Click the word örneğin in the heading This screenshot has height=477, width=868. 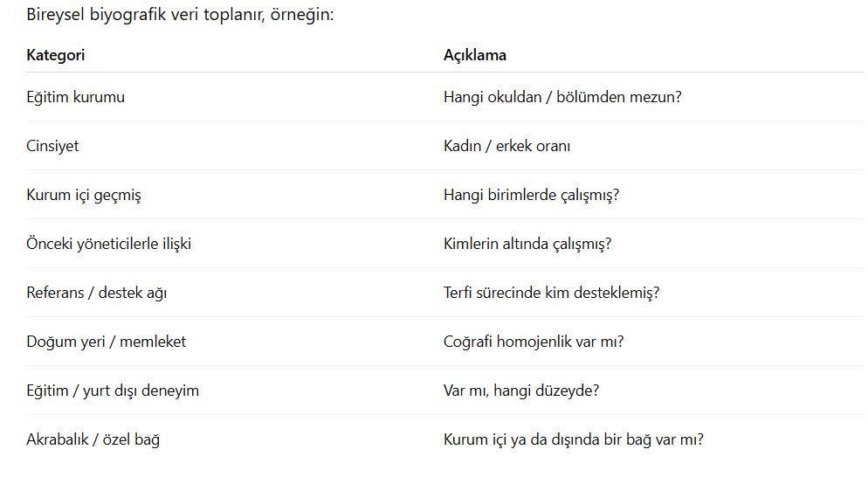point(304,15)
